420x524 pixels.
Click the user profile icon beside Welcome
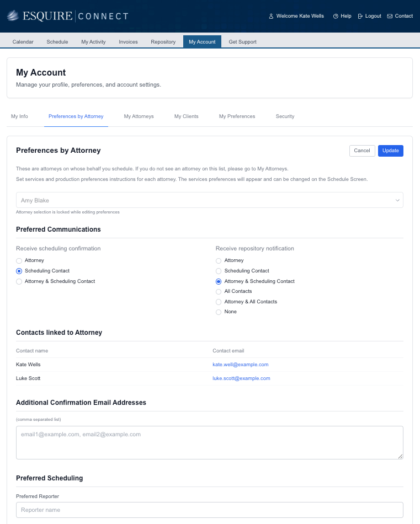pos(271,16)
